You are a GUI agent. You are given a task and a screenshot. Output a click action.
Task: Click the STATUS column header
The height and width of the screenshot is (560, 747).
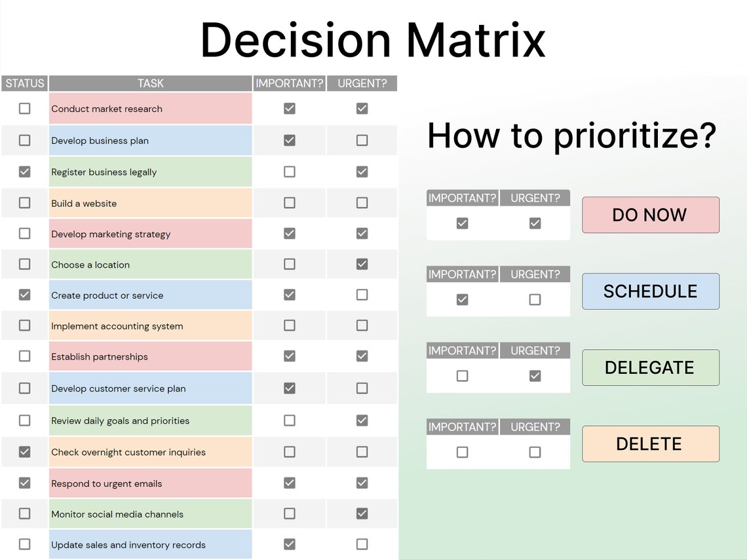[25, 83]
